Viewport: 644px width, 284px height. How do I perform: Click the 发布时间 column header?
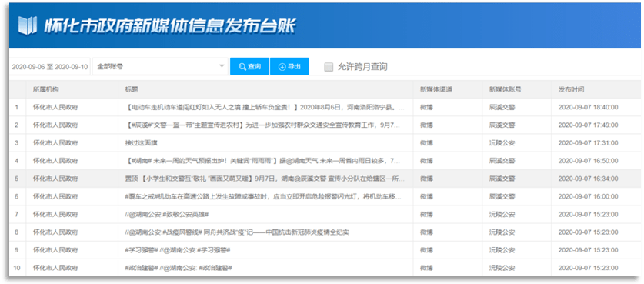click(x=571, y=89)
